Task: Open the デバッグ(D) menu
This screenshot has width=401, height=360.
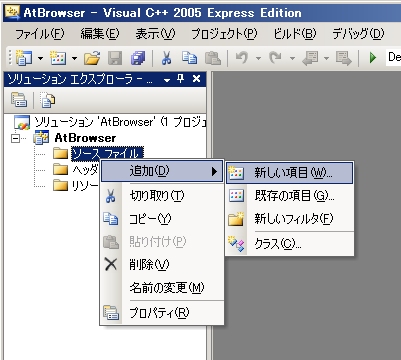Action: tap(358, 34)
